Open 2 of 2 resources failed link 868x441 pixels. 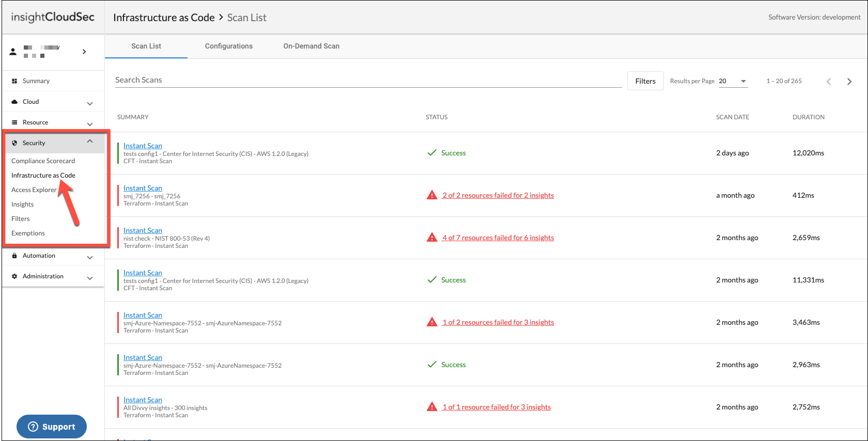(x=498, y=195)
